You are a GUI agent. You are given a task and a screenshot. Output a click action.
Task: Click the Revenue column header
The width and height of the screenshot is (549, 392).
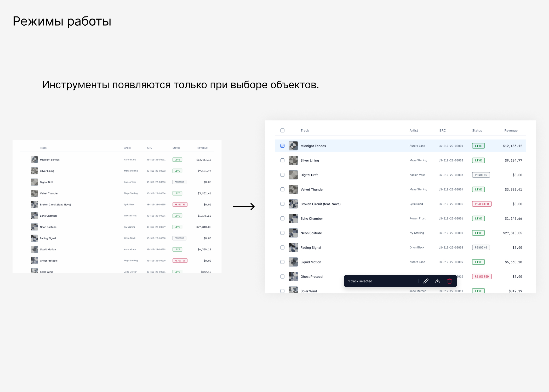511,130
